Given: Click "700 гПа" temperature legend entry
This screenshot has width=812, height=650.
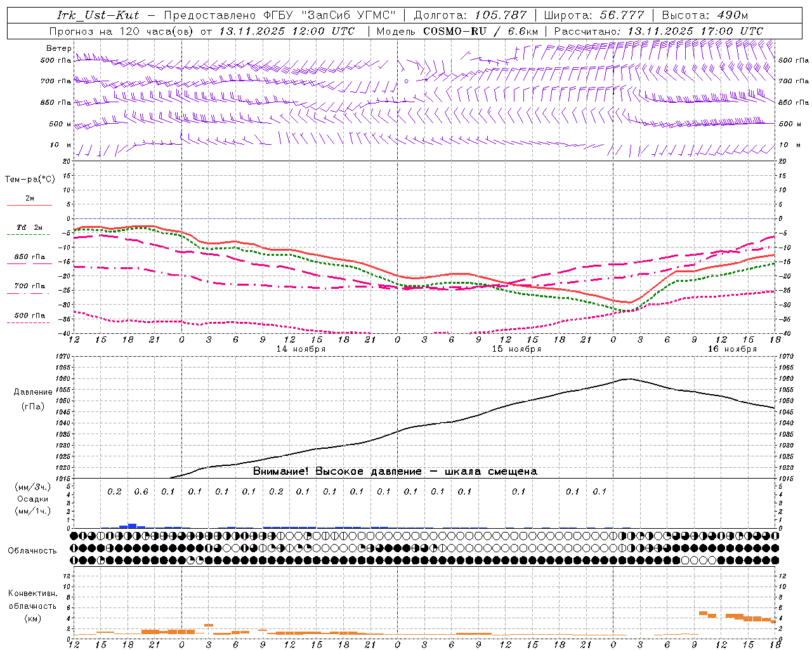Looking at the screenshot, I should click(x=29, y=286).
